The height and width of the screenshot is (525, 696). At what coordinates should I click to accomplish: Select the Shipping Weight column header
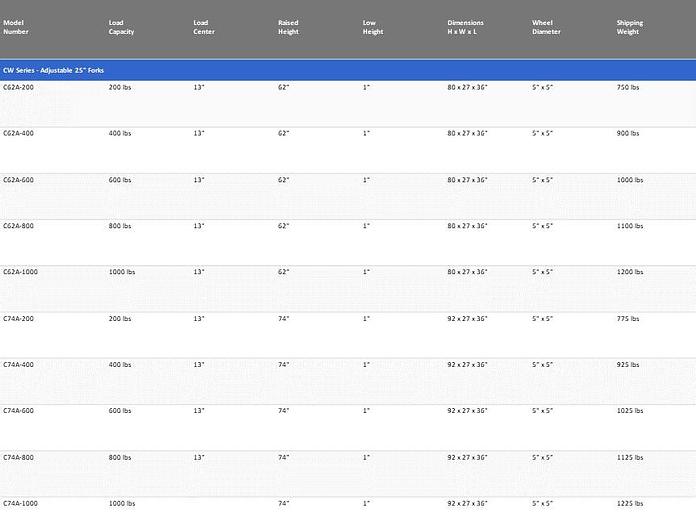click(x=630, y=27)
